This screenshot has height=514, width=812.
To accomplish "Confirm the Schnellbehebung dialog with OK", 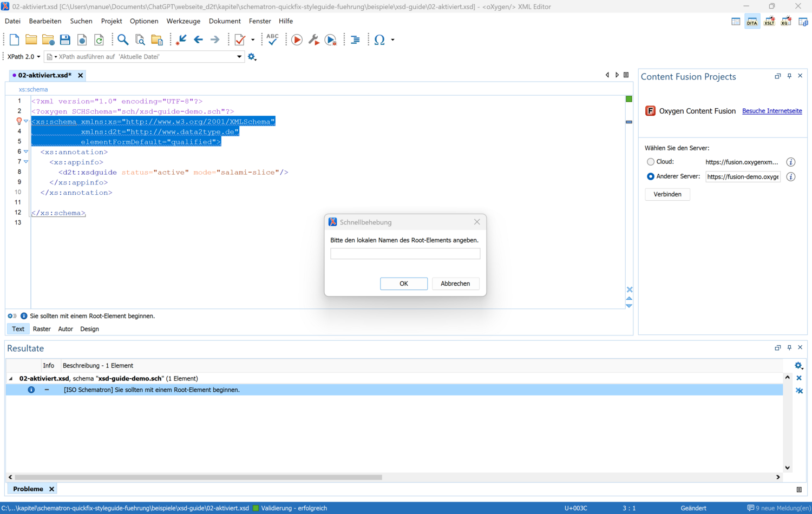I will (x=404, y=284).
